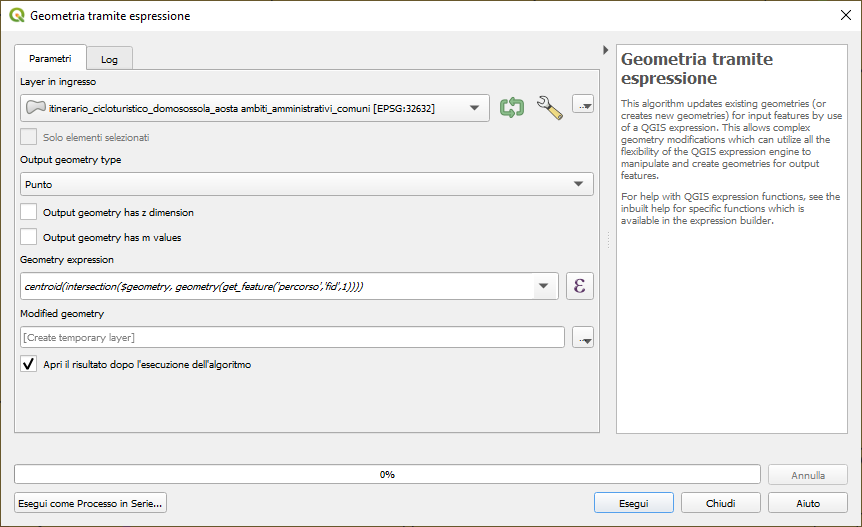Close the dialog with Chiudi button
This screenshot has width=862, height=527.
pos(720,503)
